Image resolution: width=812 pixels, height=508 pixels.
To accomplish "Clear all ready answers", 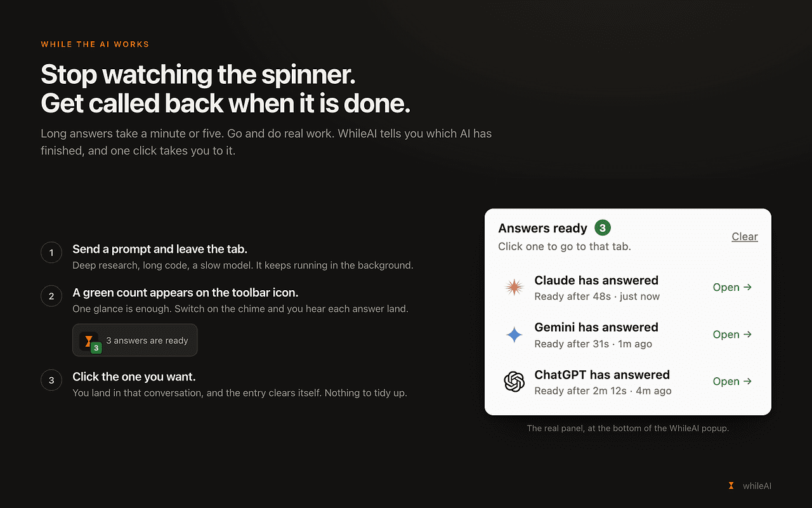I will pyautogui.click(x=745, y=236).
